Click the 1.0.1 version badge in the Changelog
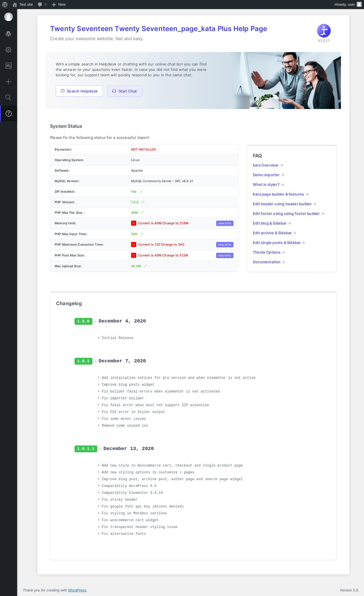This screenshot has height=596, width=364. pos(83,361)
